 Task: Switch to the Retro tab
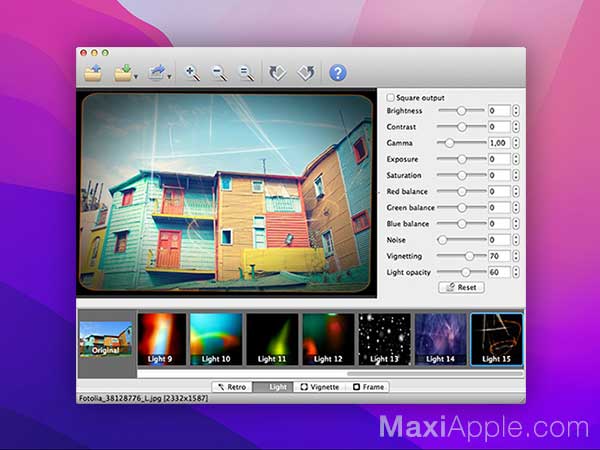tap(231, 386)
